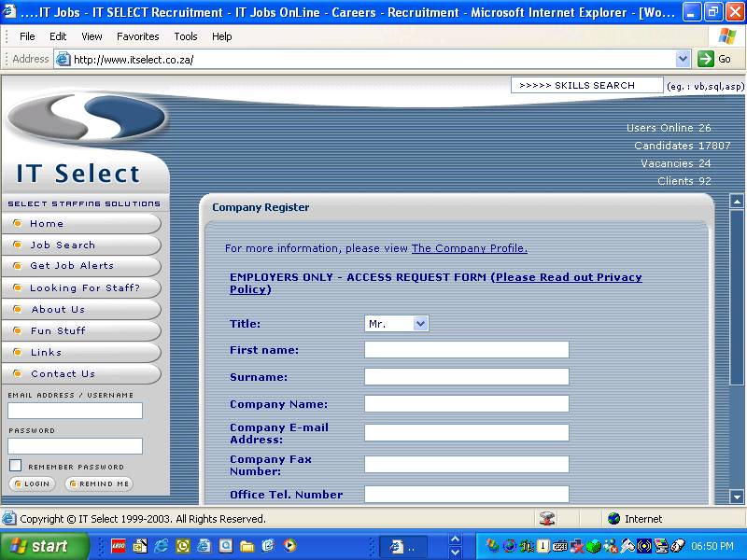Image resolution: width=747 pixels, height=560 pixels.
Task: Click the disconnected network tray icon
Action: (x=576, y=546)
